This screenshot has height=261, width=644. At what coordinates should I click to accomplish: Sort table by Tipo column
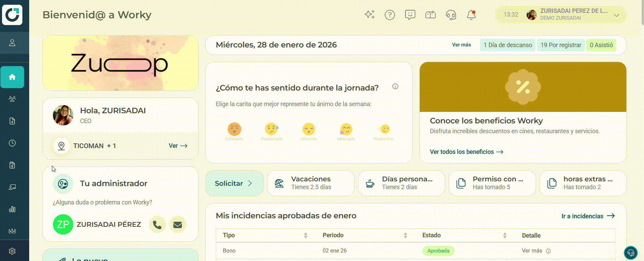tap(305, 235)
